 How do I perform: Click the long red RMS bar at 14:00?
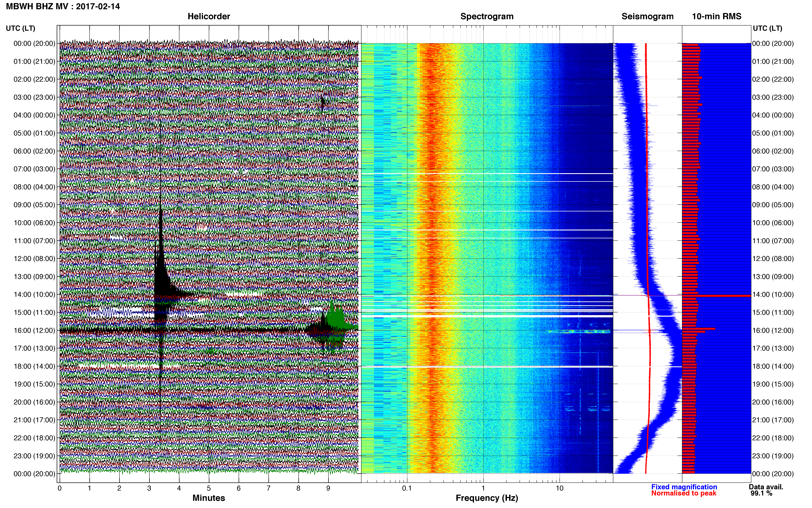(x=717, y=296)
